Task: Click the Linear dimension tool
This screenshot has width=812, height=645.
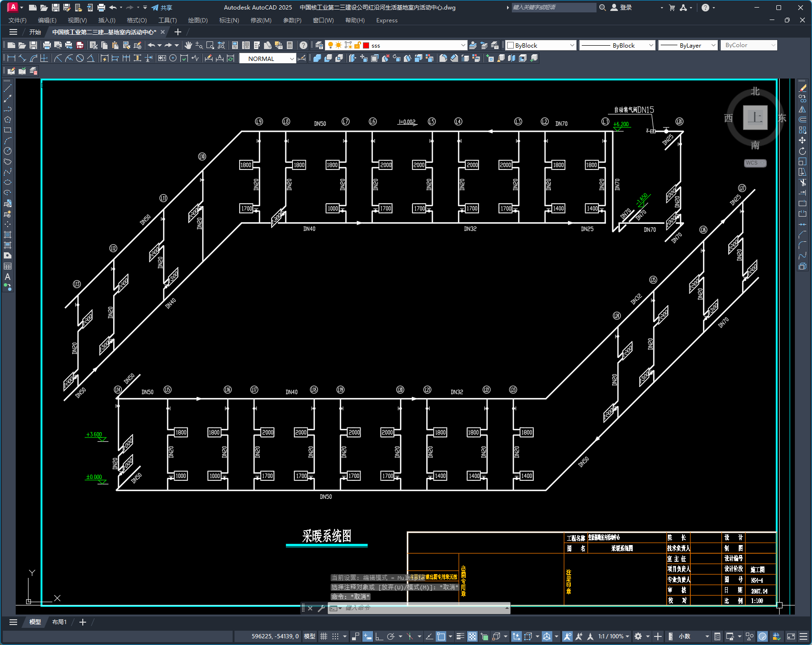Action: tap(11, 58)
